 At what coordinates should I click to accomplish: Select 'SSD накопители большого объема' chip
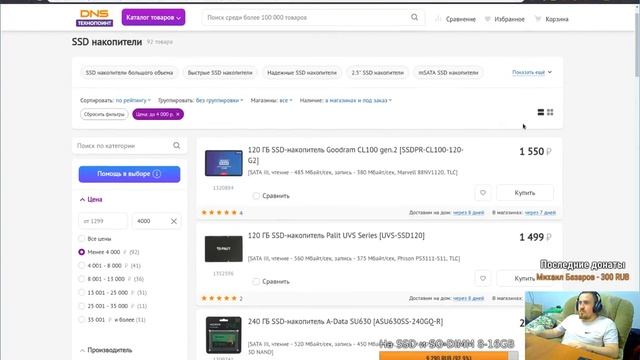(129, 73)
